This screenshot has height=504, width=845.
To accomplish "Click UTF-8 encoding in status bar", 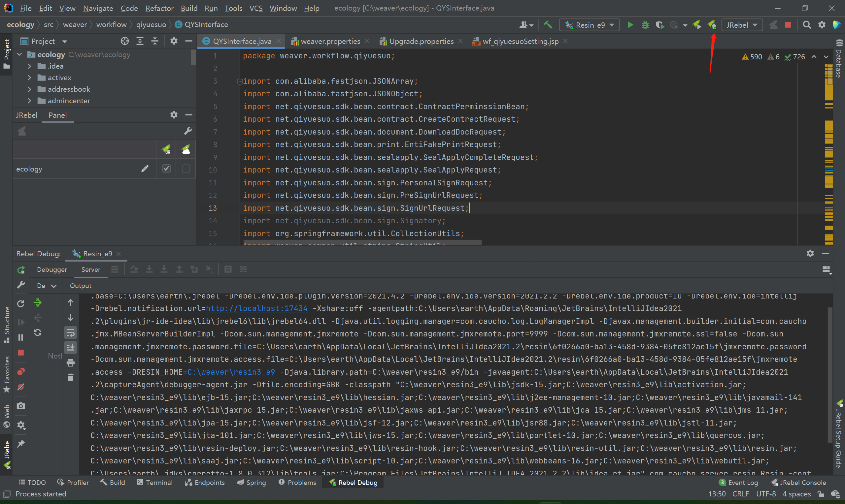I will (766, 494).
